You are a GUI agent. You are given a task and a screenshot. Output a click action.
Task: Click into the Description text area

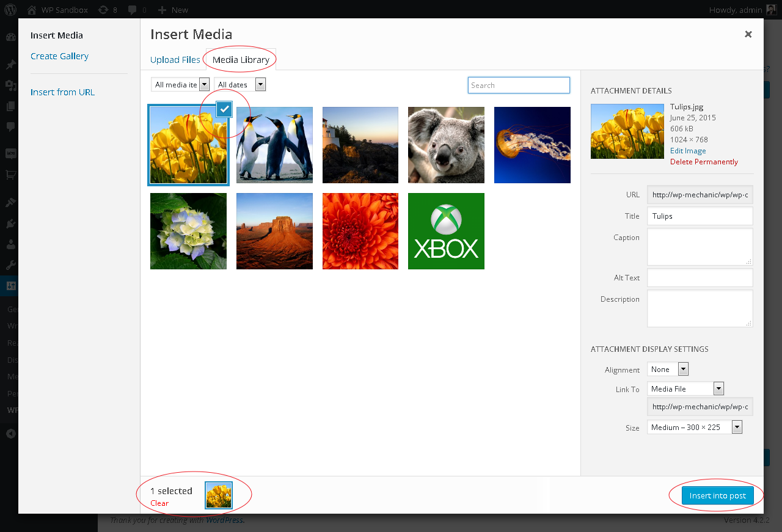(x=700, y=308)
